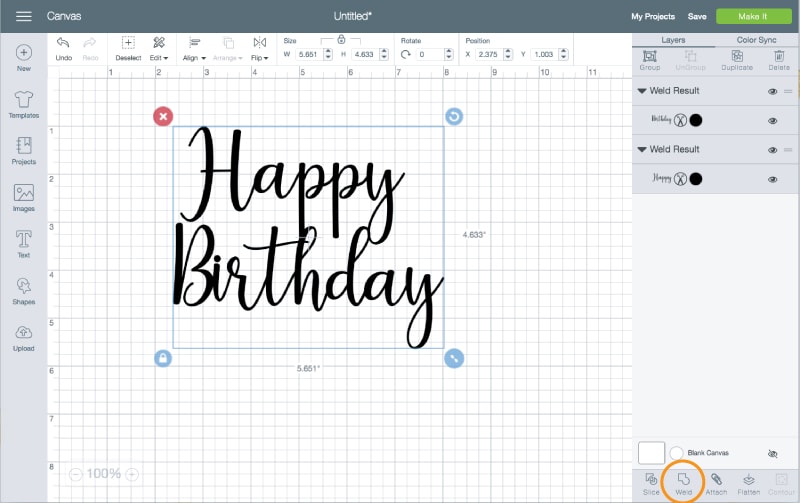Click the Blank Canvas white color swatch
The height and width of the screenshot is (503, 800).
point(651,453)
